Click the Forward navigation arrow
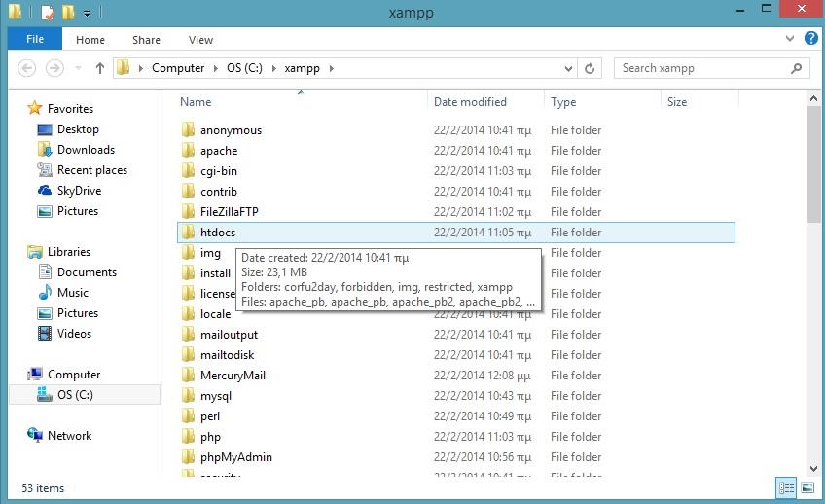Viewport: 825px width, 504px height. tap(54, 68)
